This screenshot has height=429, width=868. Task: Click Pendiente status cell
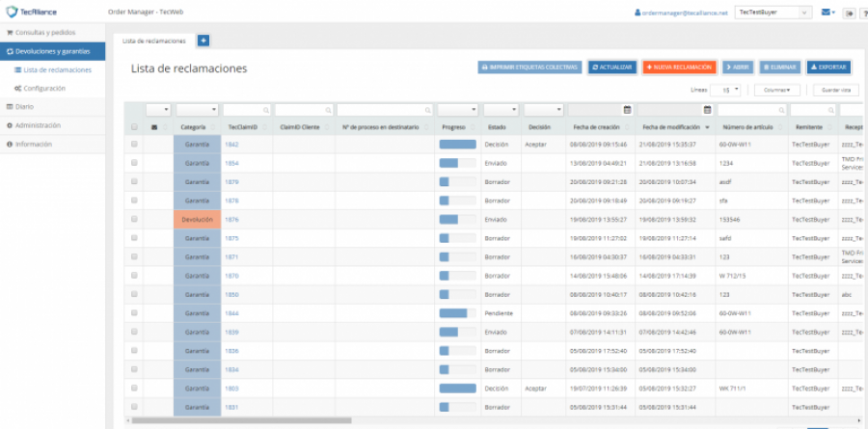(499, 313)
